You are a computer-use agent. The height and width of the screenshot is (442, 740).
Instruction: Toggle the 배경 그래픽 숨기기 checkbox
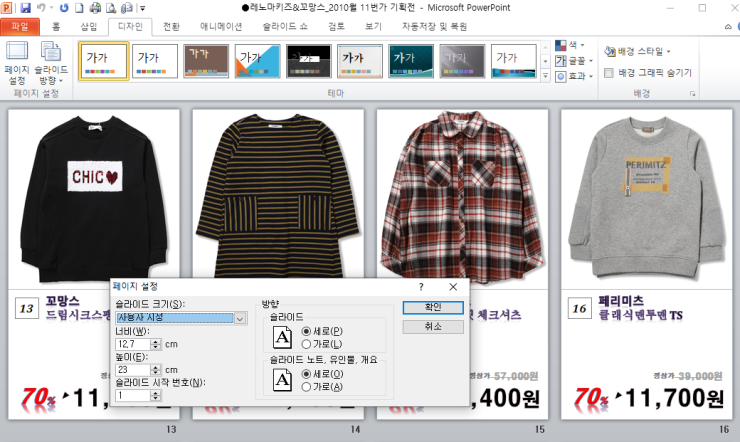point(609,73)
